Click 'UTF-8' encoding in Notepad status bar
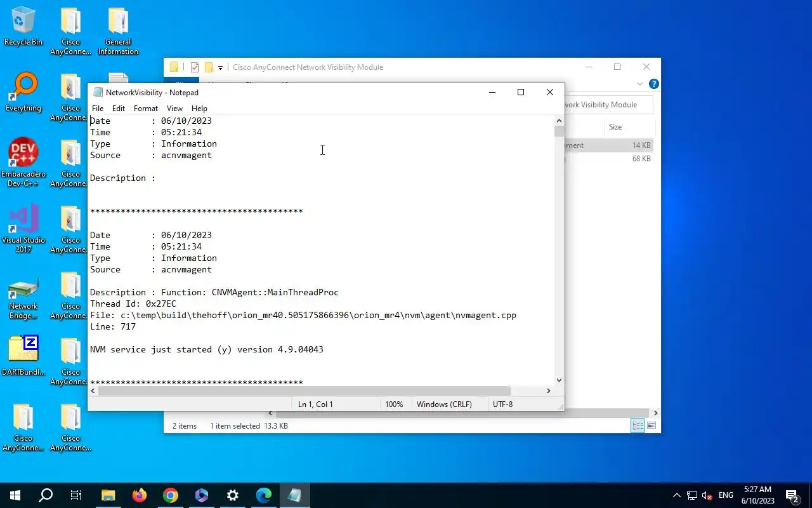The image size is (812, 508). pyautogui.click(x=502, y=404)
